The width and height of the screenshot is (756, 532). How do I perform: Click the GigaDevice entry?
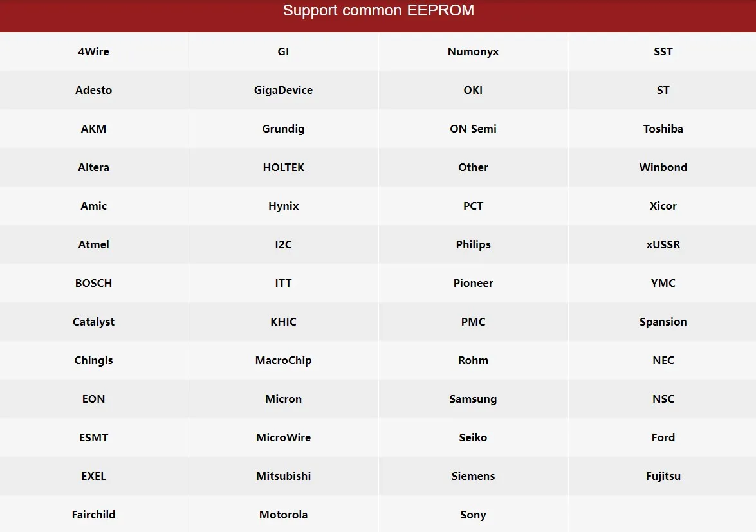click(283, 90)
